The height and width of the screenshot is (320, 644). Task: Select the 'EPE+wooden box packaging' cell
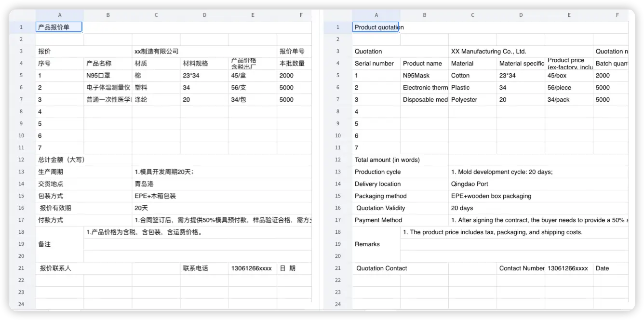(x=538, y=196)
